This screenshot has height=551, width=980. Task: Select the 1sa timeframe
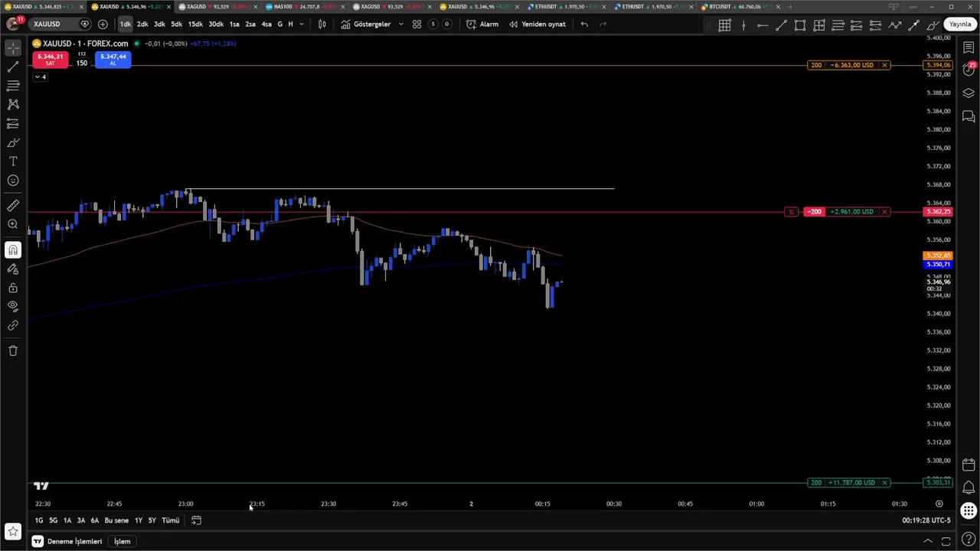[x=234, y=24]
